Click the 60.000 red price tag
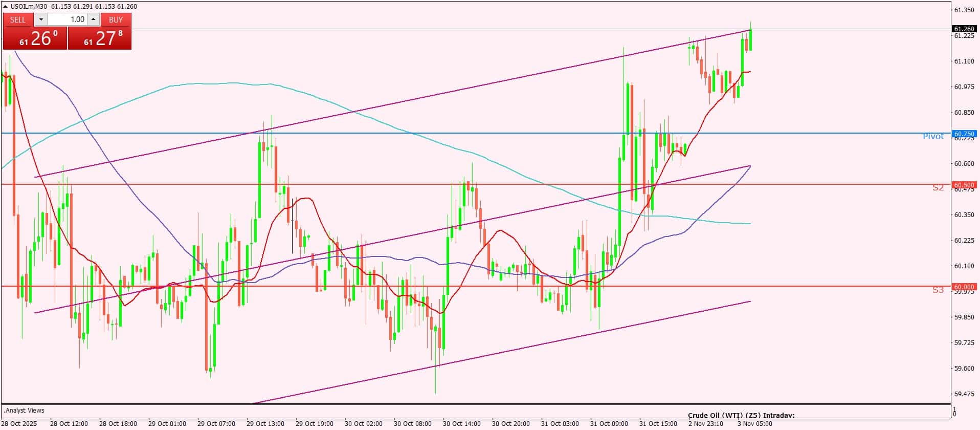Screen dimensions: 980x430 click(x=964, y=287)
